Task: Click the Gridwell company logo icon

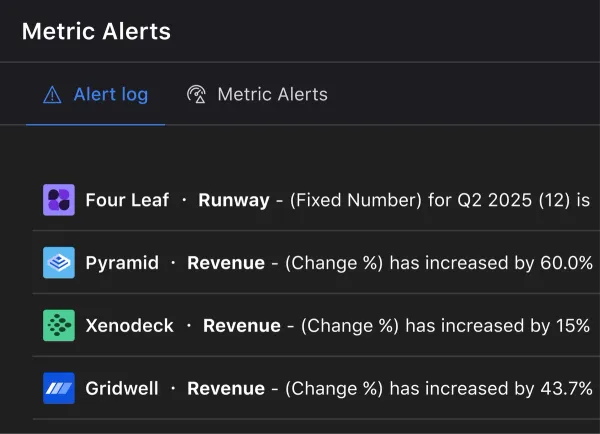Action: coord(59,388)
